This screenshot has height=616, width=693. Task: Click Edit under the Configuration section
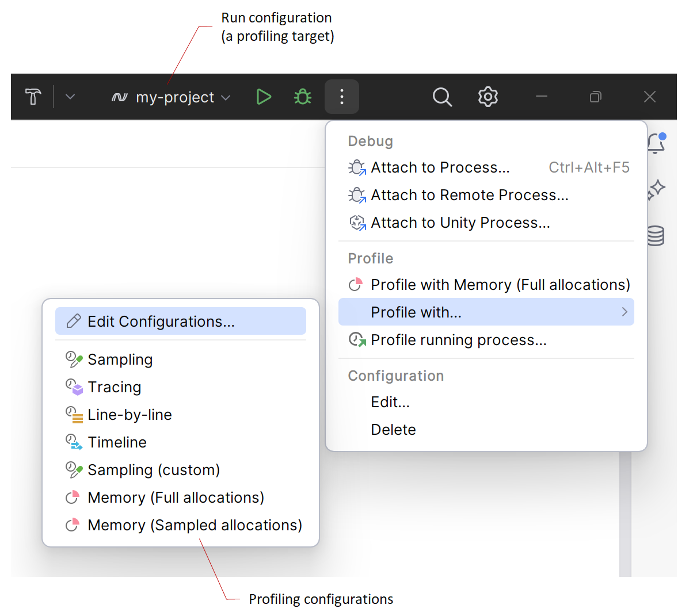tap(390, 402)
